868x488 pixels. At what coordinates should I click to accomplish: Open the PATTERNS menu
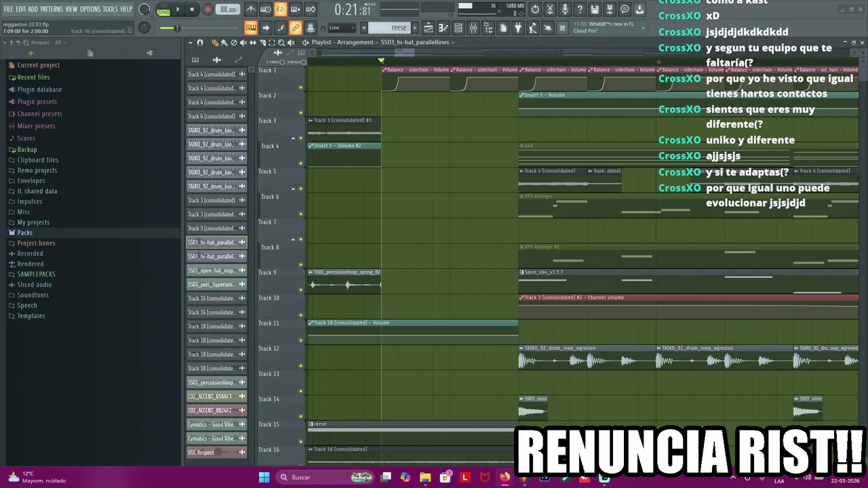[x=52, y=9]
